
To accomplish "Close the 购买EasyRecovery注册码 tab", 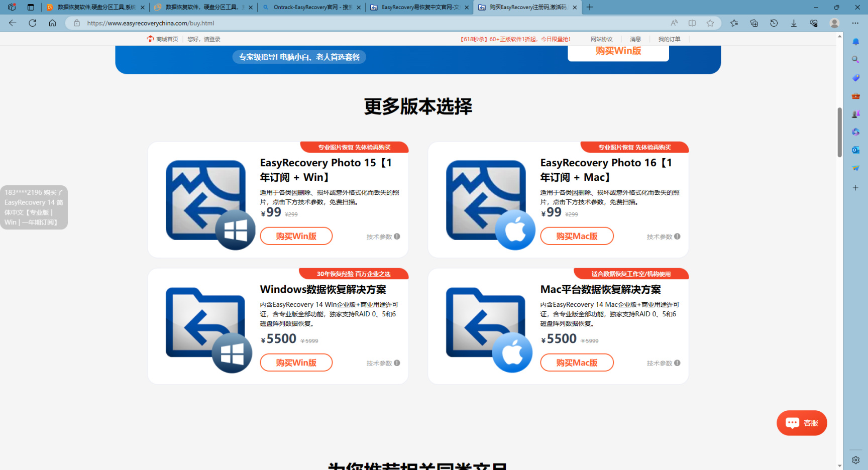I will click(575, 8).
